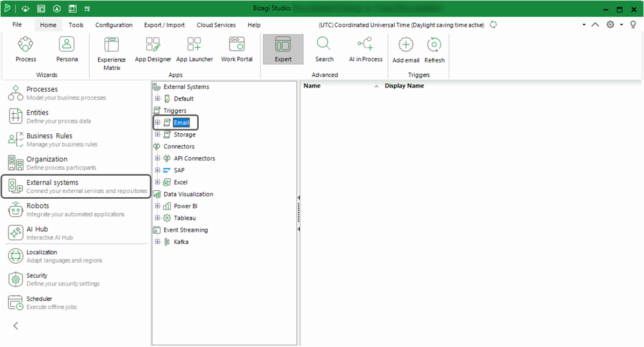Screen dimensions: 644x347
Task: Open the Help tab
Action: pos(254,25)
